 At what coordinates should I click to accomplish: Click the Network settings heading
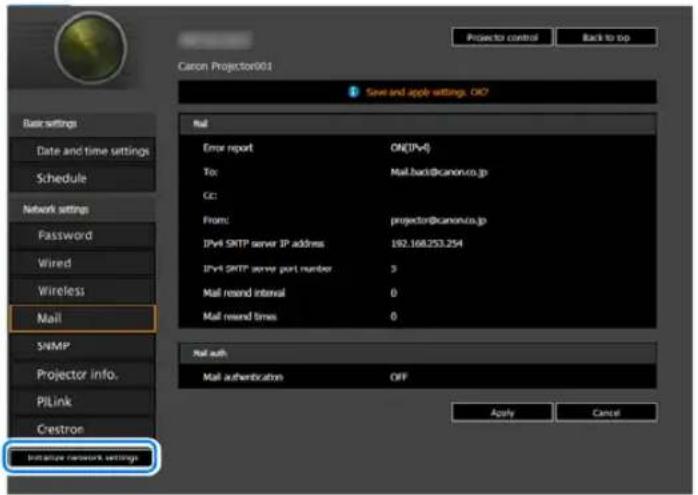[x=56, y=209]
